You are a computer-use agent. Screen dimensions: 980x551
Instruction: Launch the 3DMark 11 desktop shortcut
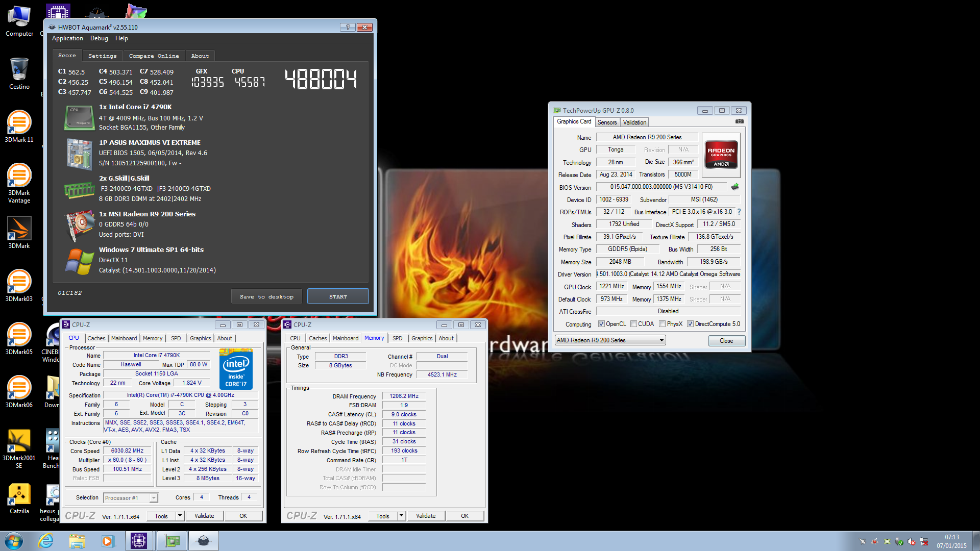(19, 127)
